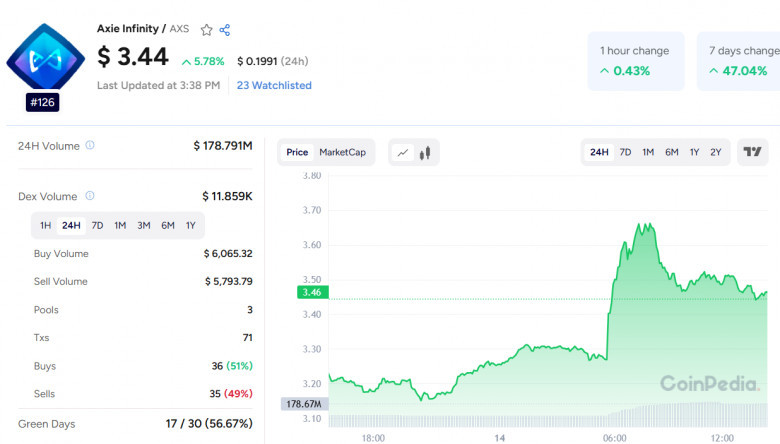
Task: Click the Txs value 71
Action: click(x=248, y=338)
